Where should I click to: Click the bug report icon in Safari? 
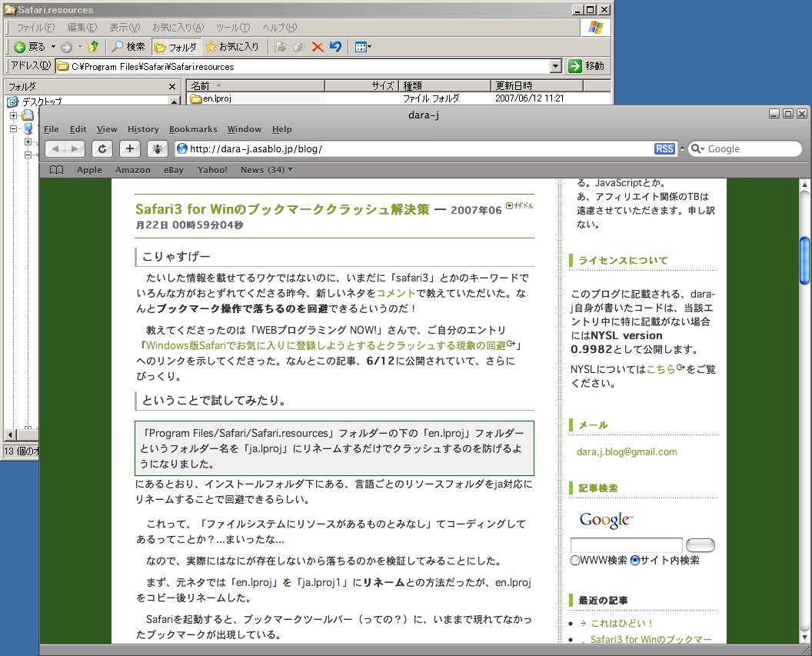point(158,149)
